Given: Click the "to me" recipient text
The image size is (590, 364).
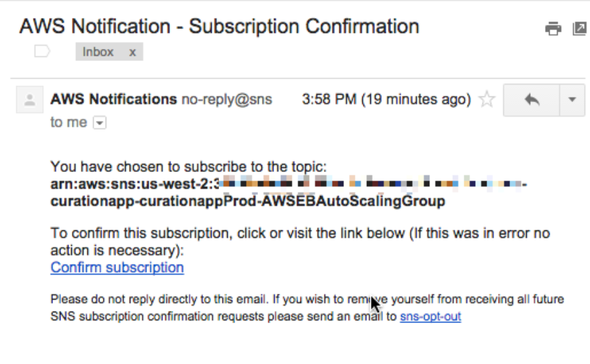Looking at the screenshot, I should coord(69,122).
